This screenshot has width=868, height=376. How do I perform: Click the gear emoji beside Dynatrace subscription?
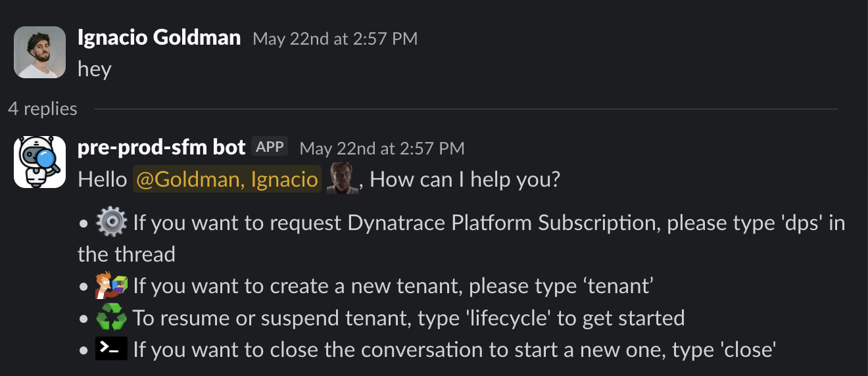tap(111, 222)
